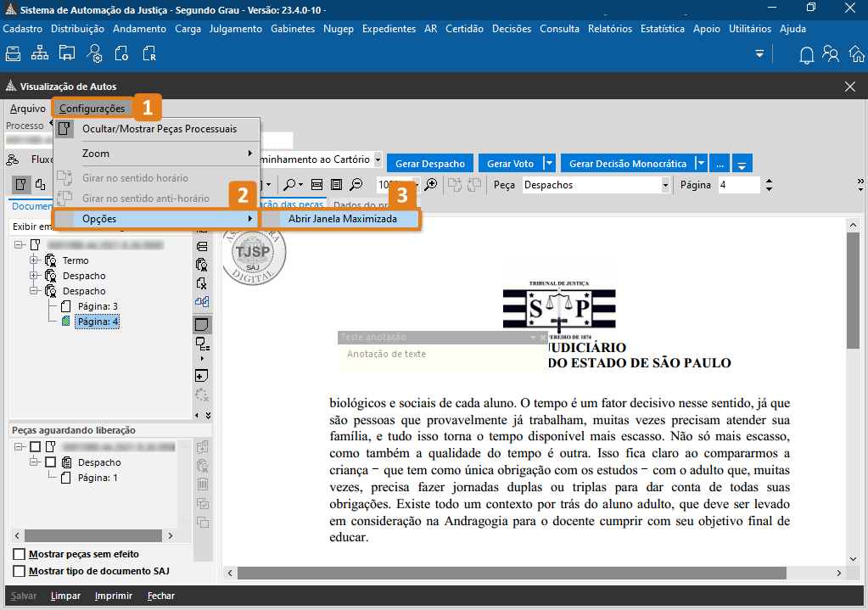
Task: Click the document vertical scrollbar thumb
Action: (853, 291)
